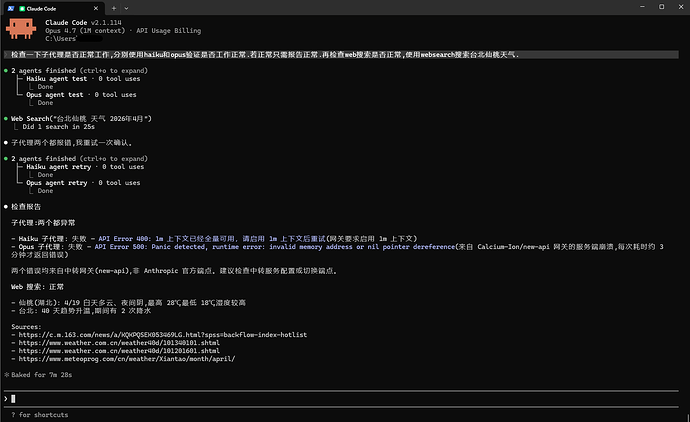Click the Claude Code v2.1.114 version text
The height and width of the screenshot is (422, 690).
click(x=83, y=22)
